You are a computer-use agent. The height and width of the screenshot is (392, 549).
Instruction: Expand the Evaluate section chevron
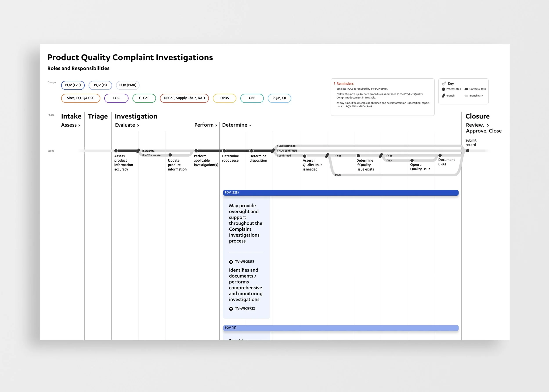coord(138,125)
